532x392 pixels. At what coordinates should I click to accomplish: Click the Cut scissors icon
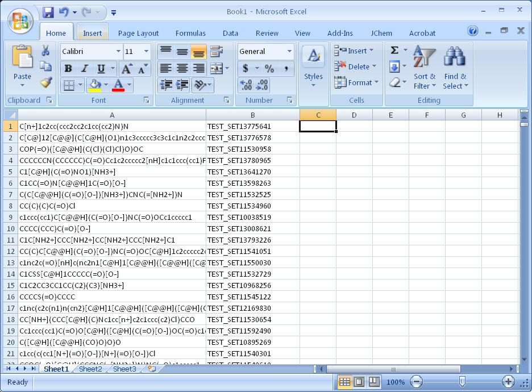(46, 51)
